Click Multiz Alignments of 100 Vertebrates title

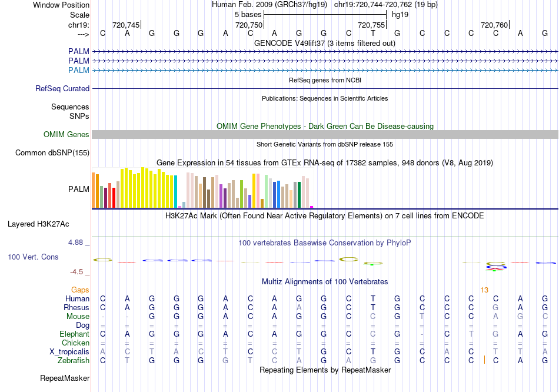(325, 282)
